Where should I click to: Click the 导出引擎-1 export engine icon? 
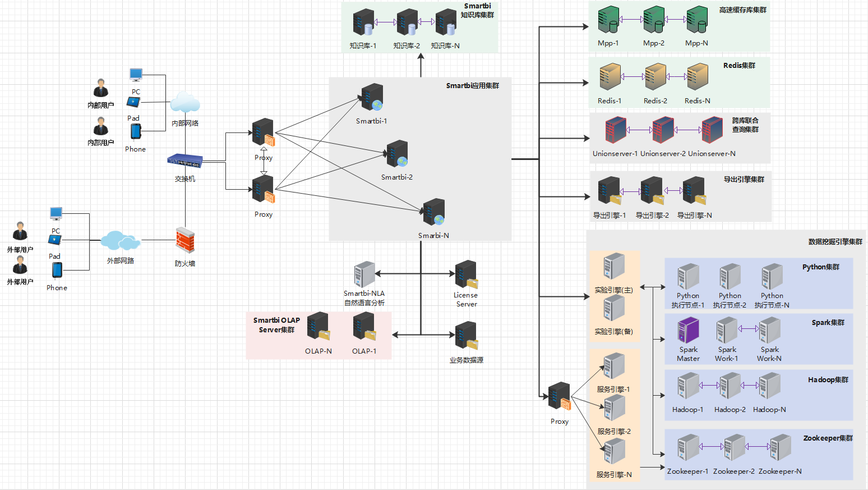(610, 191)
